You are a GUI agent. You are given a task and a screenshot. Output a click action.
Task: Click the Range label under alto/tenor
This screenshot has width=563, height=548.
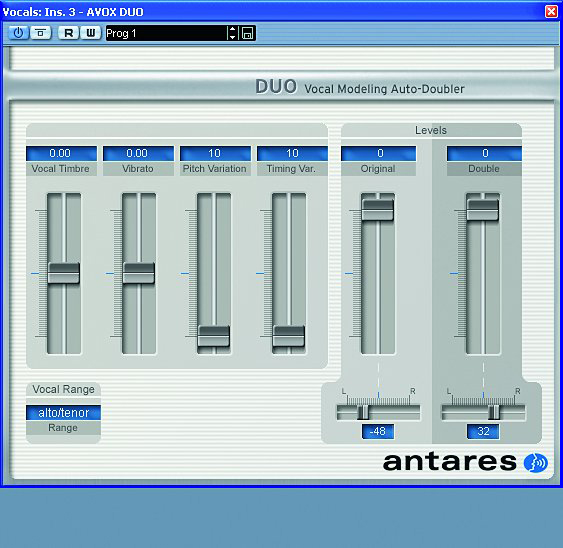point(63,428)
